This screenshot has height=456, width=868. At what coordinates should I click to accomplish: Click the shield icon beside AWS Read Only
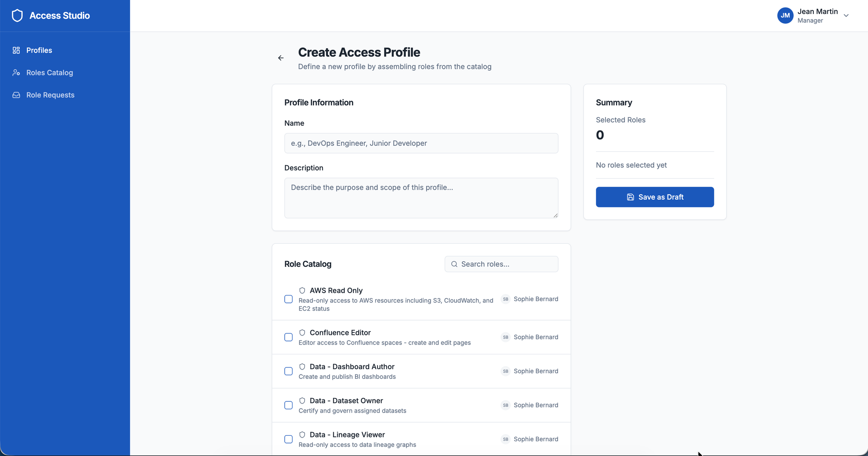click(302, 290)
